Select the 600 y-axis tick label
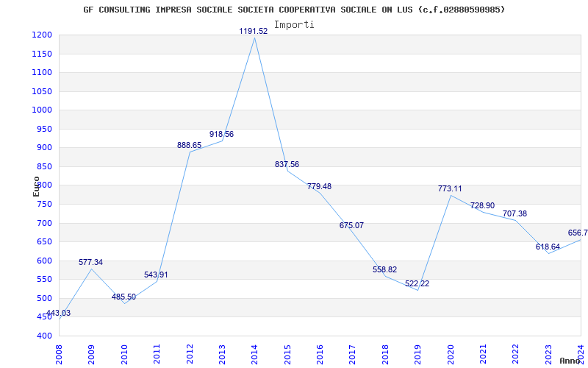This screenshot has height=368, width=588. pyautogui.click(x=44, y=261)
